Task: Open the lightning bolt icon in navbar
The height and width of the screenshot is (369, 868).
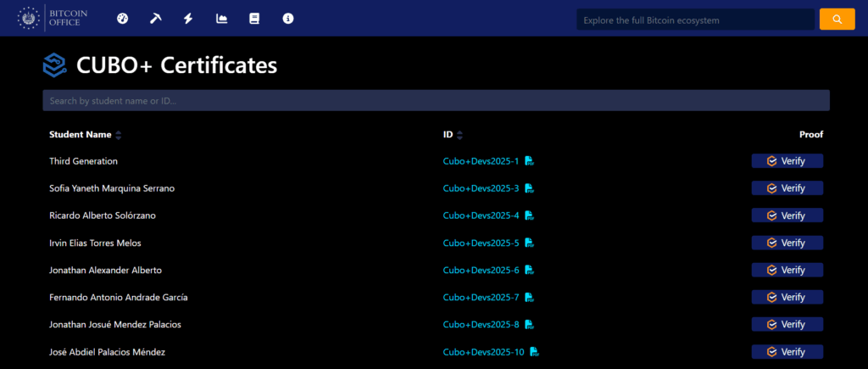Action: (x=188, y=19)
